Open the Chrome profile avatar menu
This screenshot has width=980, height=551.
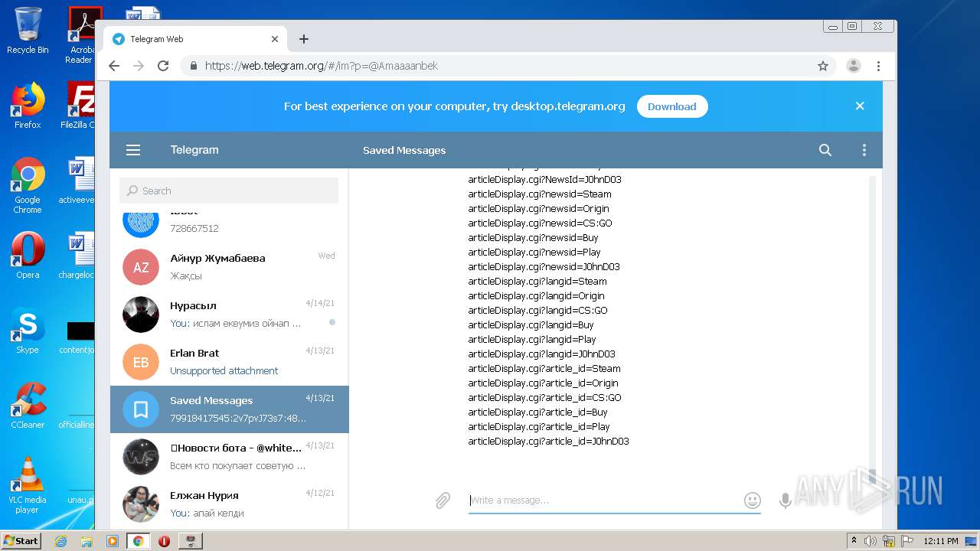coord(854,66)
